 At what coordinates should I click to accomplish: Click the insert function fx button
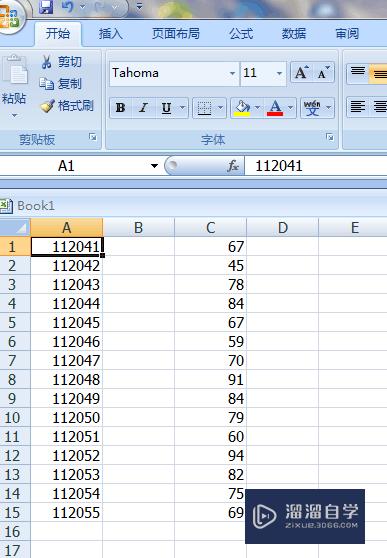233,166
